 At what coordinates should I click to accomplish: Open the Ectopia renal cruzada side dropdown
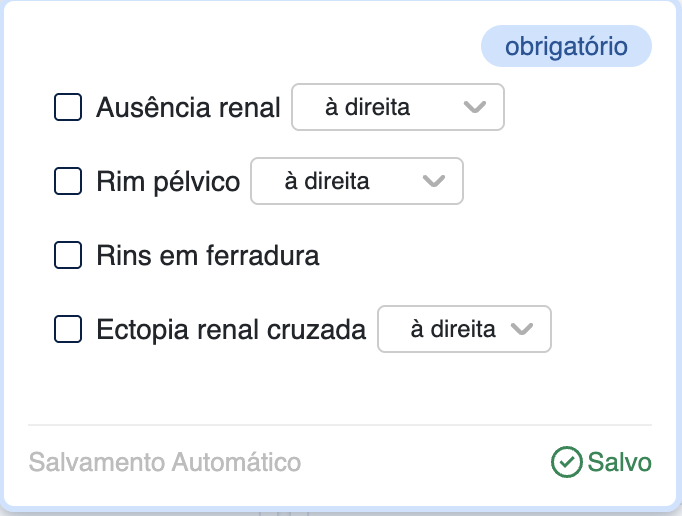(x=463, y=329)
